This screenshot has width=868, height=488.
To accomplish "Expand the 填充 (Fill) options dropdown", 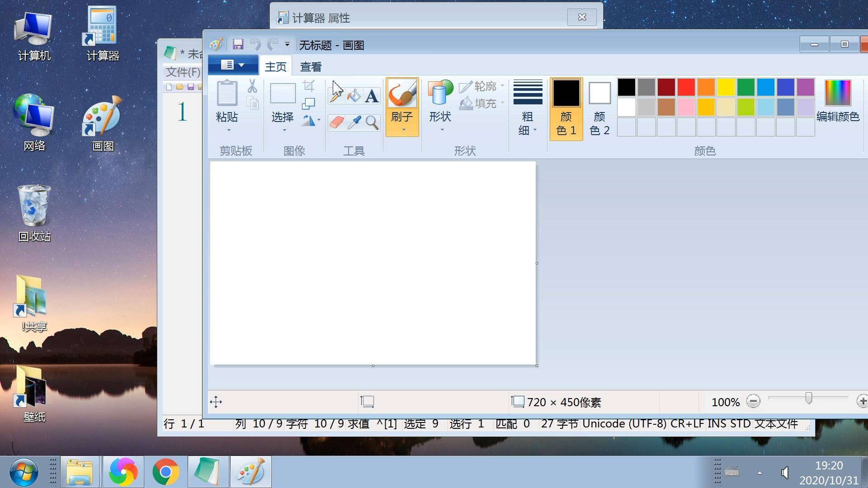I will (x=503, y=103).
